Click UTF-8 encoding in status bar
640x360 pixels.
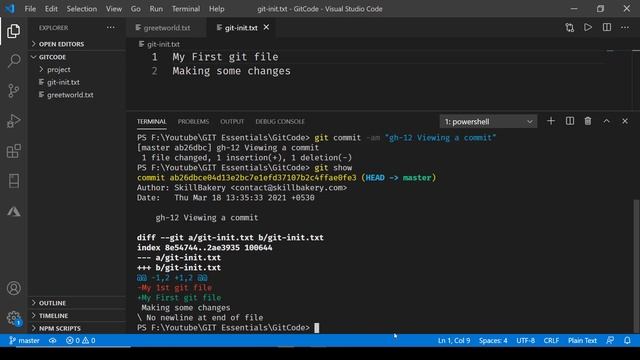(525, 340)
